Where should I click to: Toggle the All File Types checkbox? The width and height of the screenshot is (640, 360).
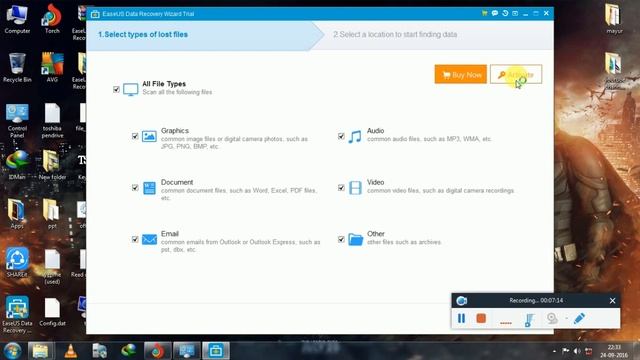tap(116, 89)
